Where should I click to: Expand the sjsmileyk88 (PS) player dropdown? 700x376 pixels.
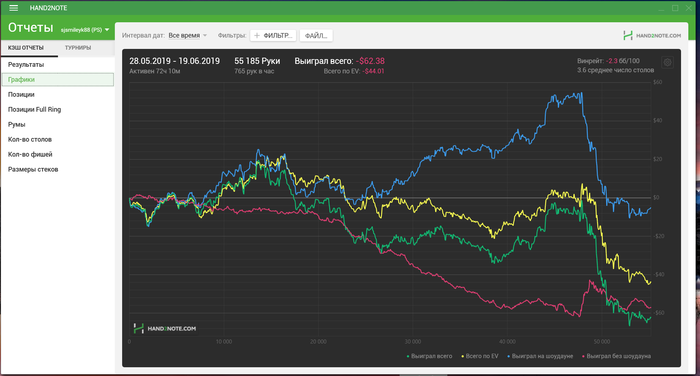click(85, 30)
